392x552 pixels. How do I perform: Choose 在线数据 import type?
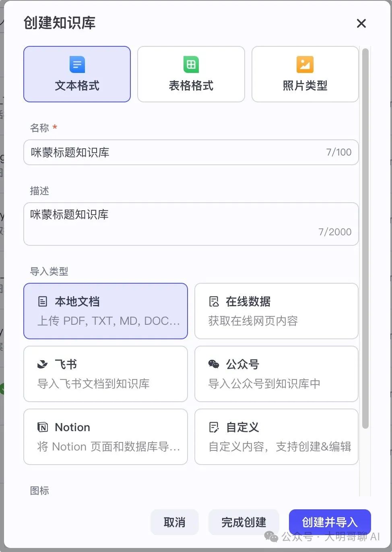[x=276, y=311]
